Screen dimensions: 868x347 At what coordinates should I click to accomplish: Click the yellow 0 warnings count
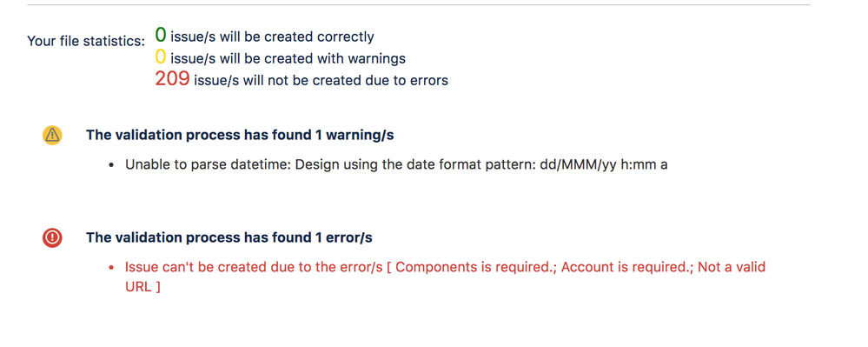coord(161,57)
